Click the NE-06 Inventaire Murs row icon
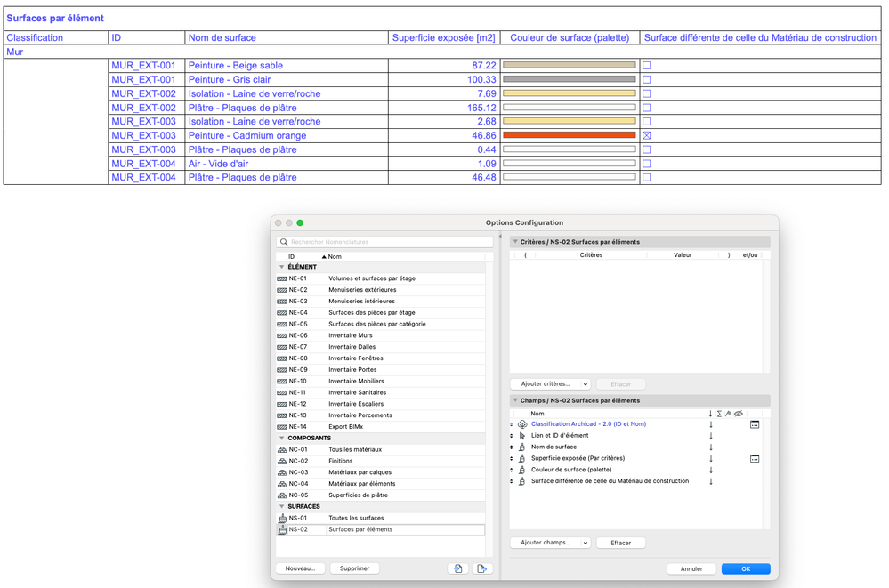 tap(282, 335)
